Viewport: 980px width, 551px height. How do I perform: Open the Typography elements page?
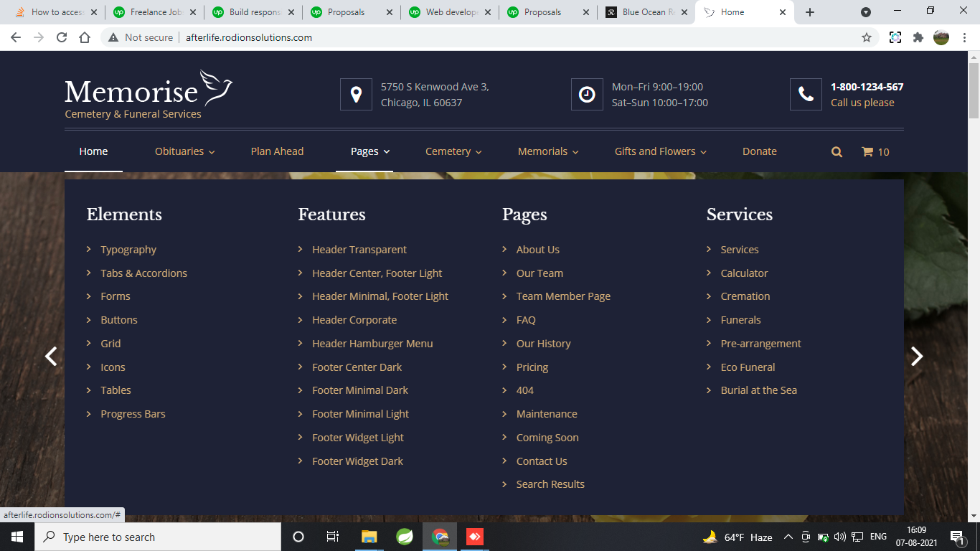128,250
